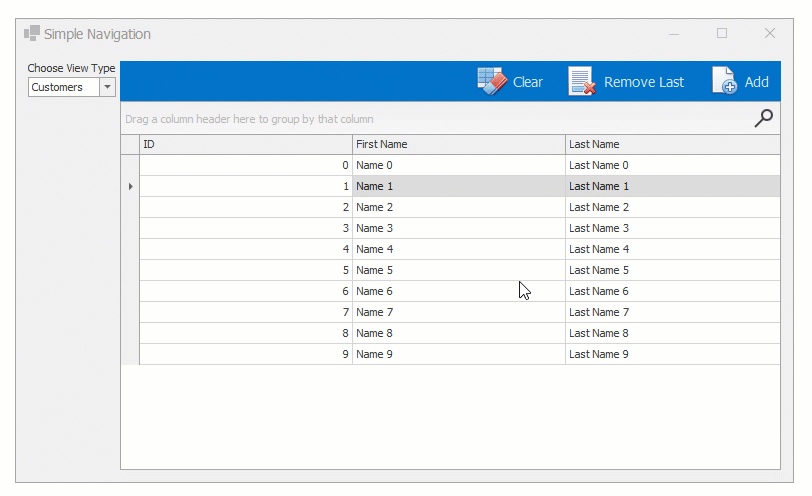Select the cell 'Last Name 8'
This screenshot has width=812, height=496.
pos(673,333)
